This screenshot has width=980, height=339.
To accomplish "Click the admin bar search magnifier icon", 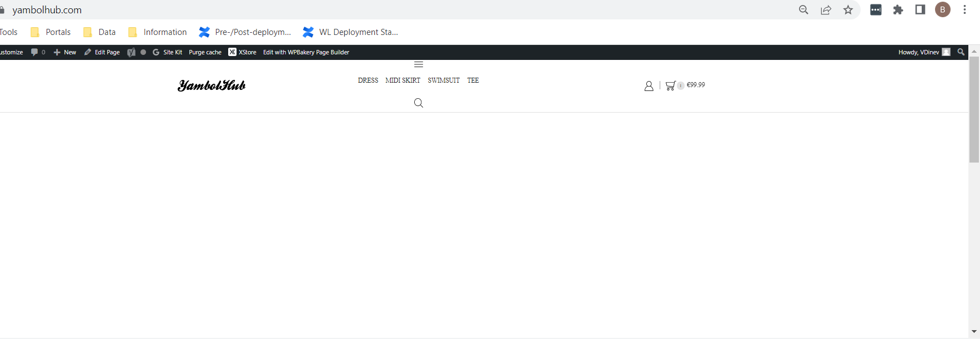I will tap(961, 52).
